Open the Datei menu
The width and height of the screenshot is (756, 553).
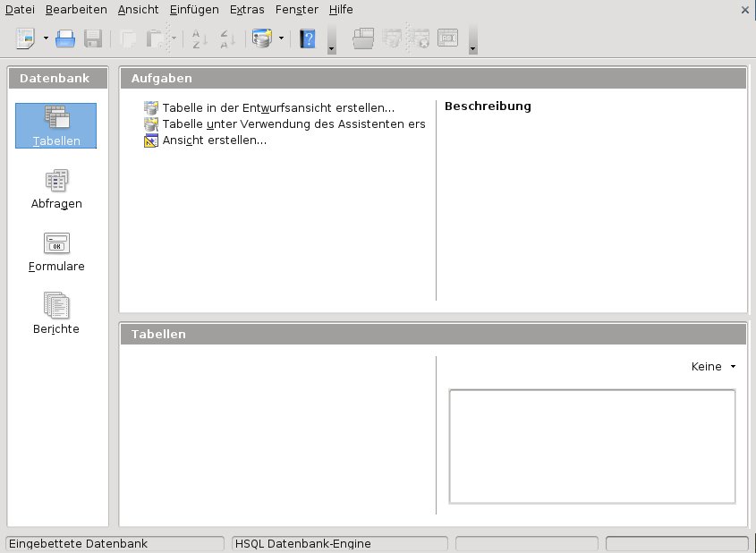(x=20, y=9)
